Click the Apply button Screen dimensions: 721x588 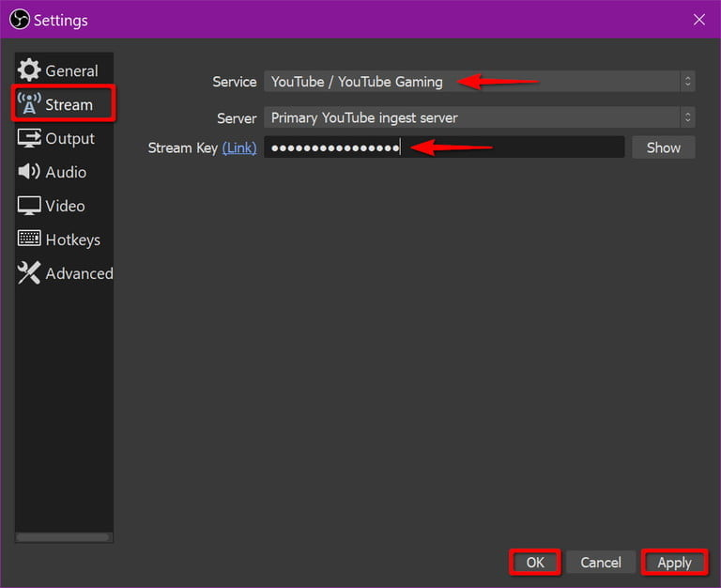point(674,563)
